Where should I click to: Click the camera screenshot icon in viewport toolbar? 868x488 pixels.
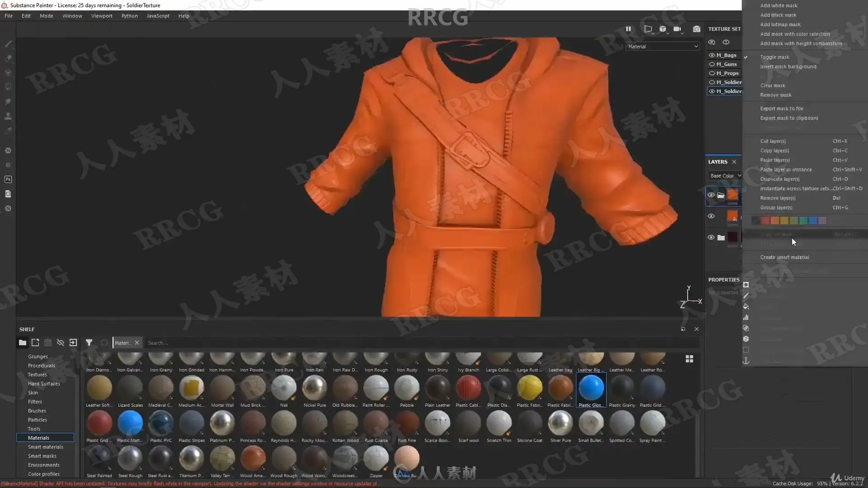(697, 29)
